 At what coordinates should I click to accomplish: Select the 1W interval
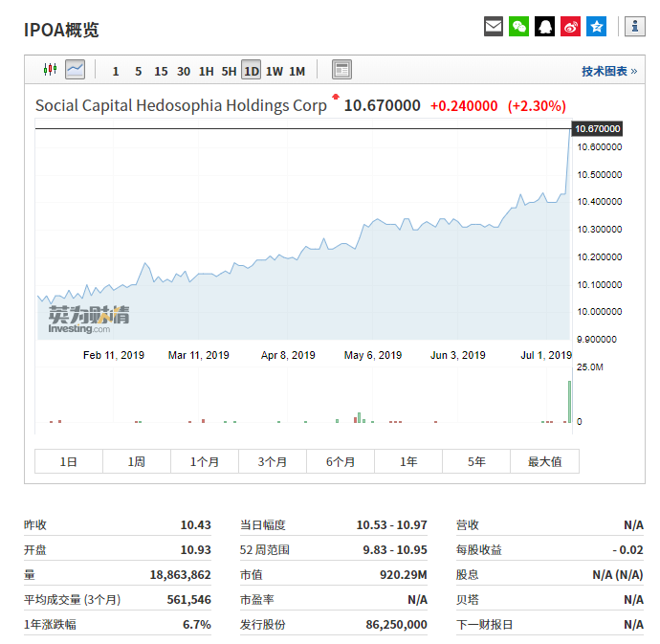click(x=275, y=71)
